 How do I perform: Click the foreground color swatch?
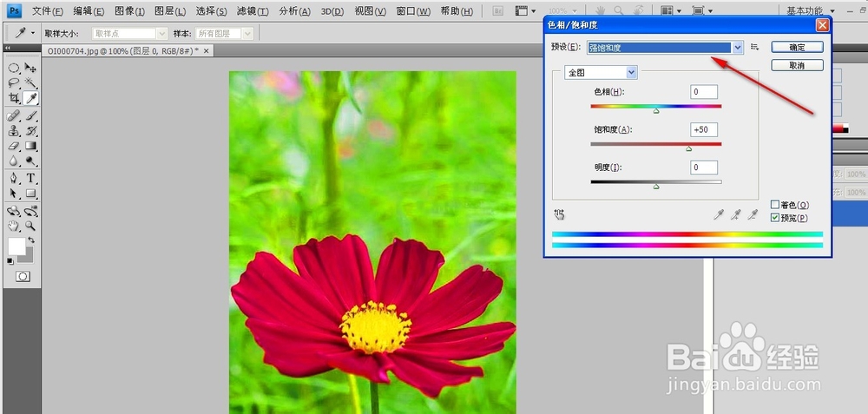(x=16, y=246)
